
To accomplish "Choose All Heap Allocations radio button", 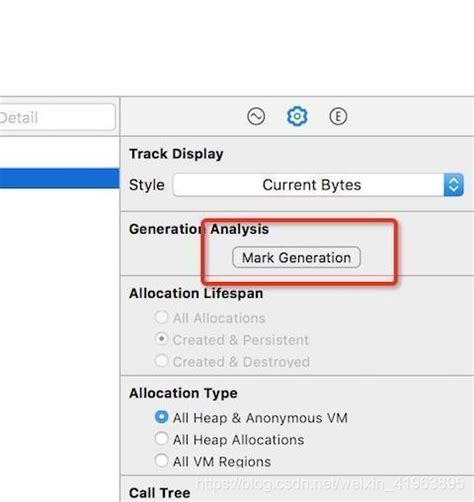I will pyautogui.click(x=162, y=439).
